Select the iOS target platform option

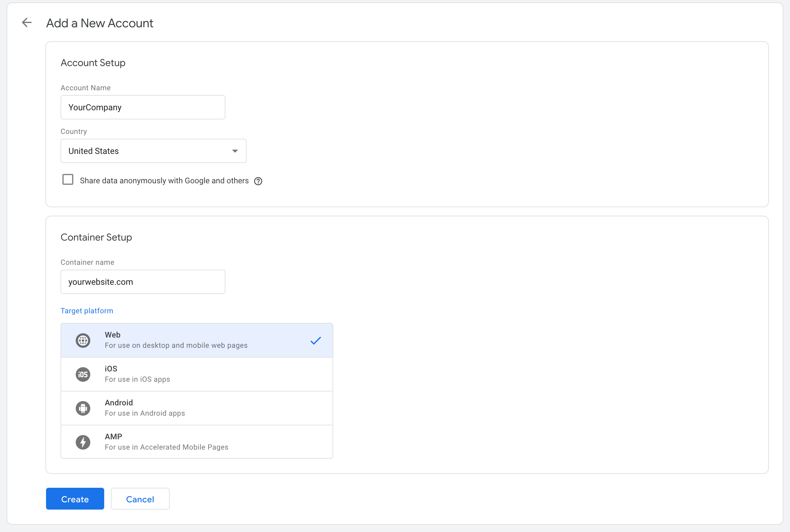(x=197, y=374)
